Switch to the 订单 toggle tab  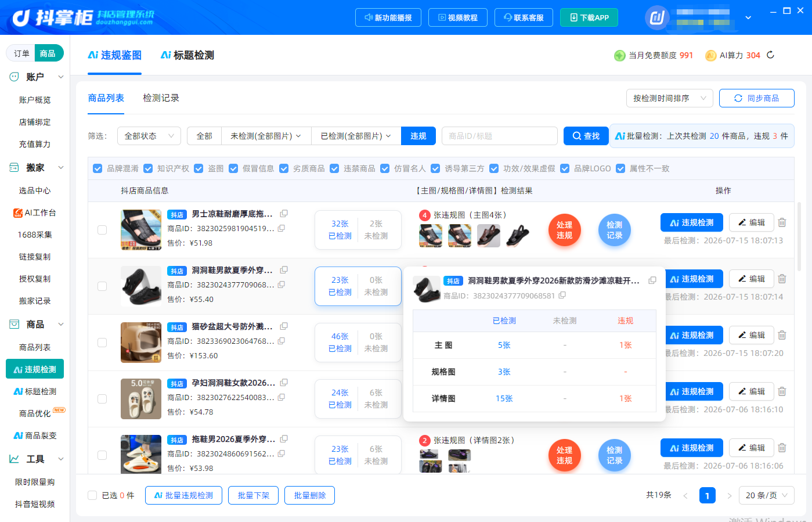(21, 53)
